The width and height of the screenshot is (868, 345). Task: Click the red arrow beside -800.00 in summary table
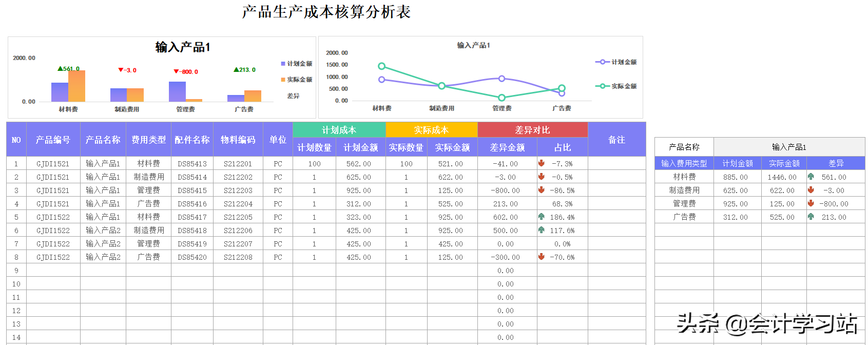pos(811,203)
